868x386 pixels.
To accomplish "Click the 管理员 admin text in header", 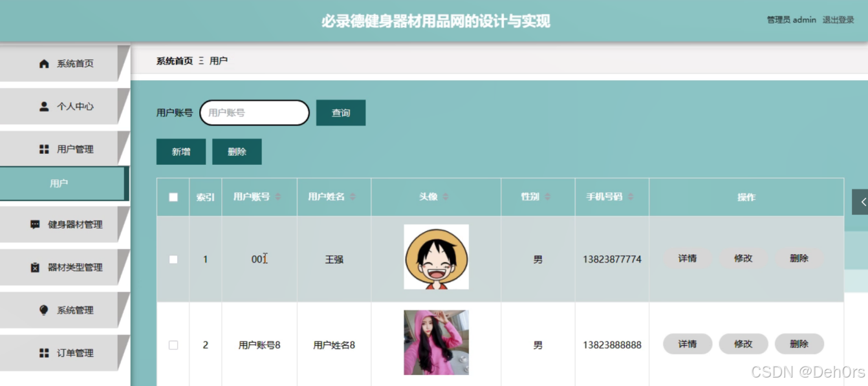I will [x=791, y=20].
